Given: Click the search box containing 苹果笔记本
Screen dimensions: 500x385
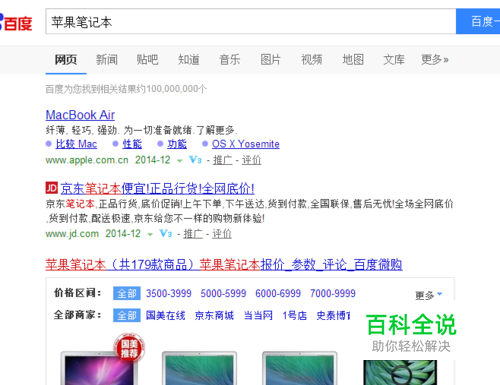Looking at the screenshot, I should click(x=251, y=21).
